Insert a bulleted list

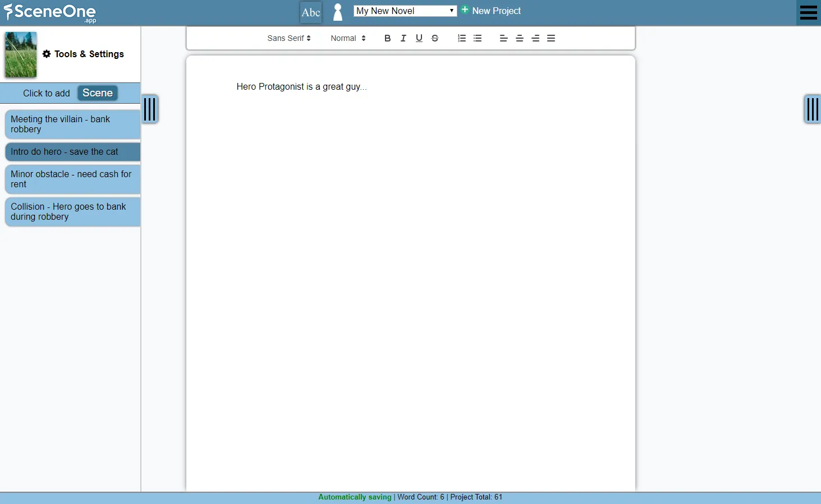point(478,38)
